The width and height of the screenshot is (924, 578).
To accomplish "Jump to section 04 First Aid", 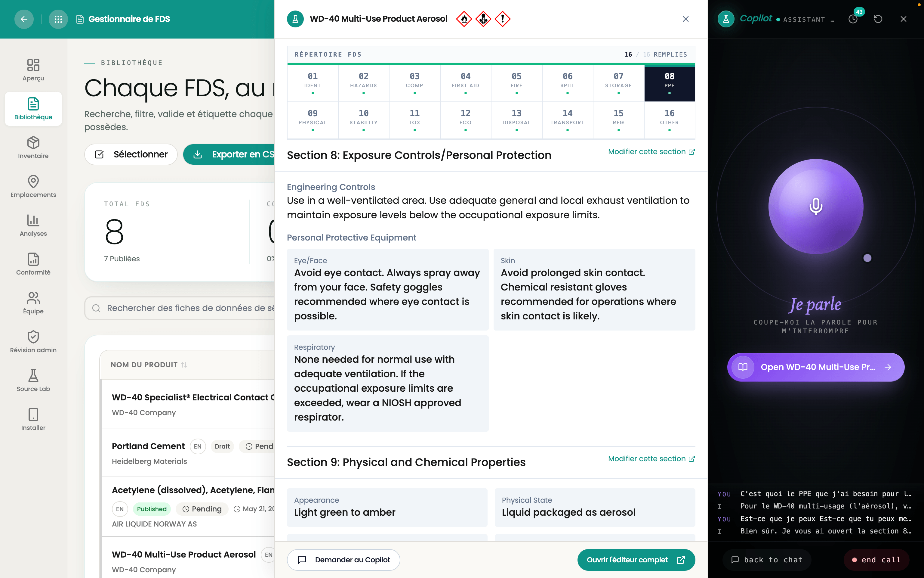I will [465, 83].
